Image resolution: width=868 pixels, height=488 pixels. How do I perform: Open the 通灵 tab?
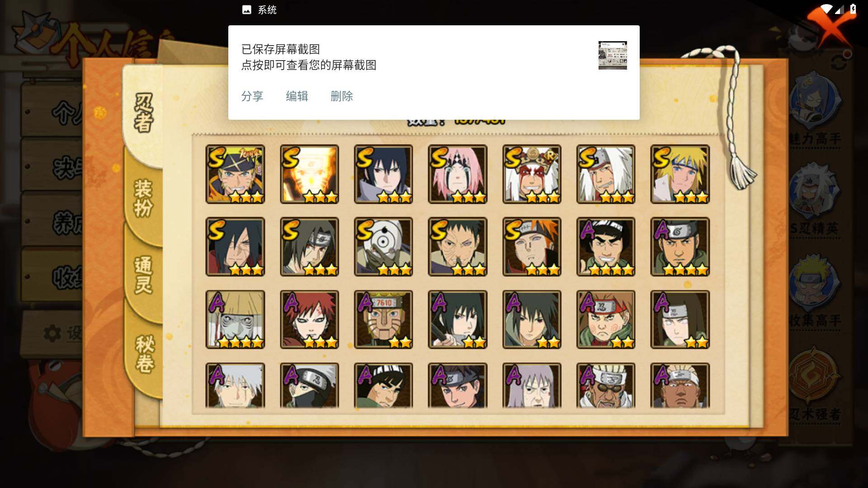coord(144,276)
